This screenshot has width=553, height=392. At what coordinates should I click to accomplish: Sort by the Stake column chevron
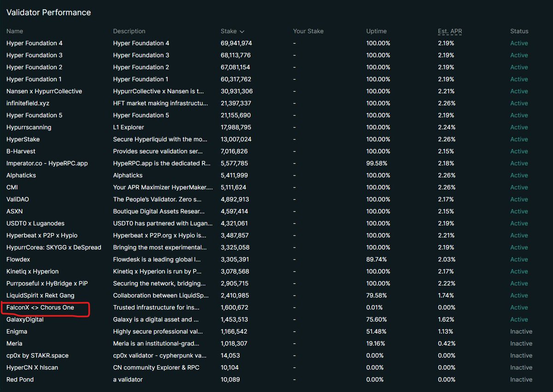coord(242,31)
